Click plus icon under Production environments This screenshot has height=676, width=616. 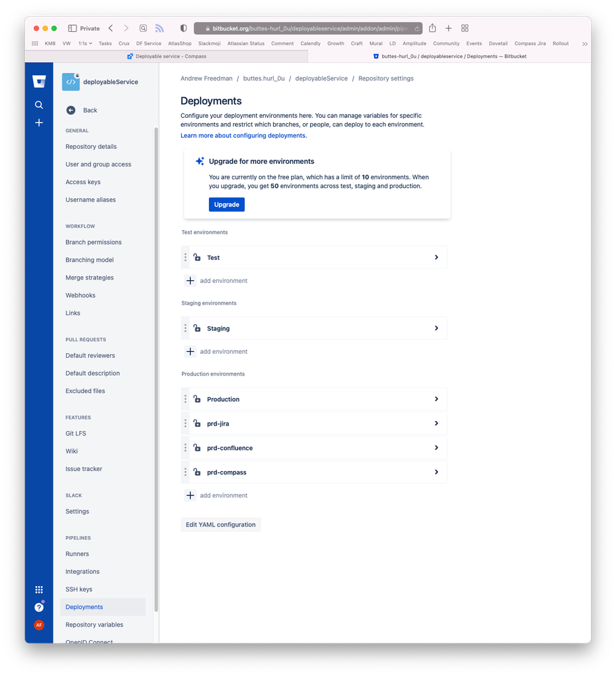(x=190, y=495)
